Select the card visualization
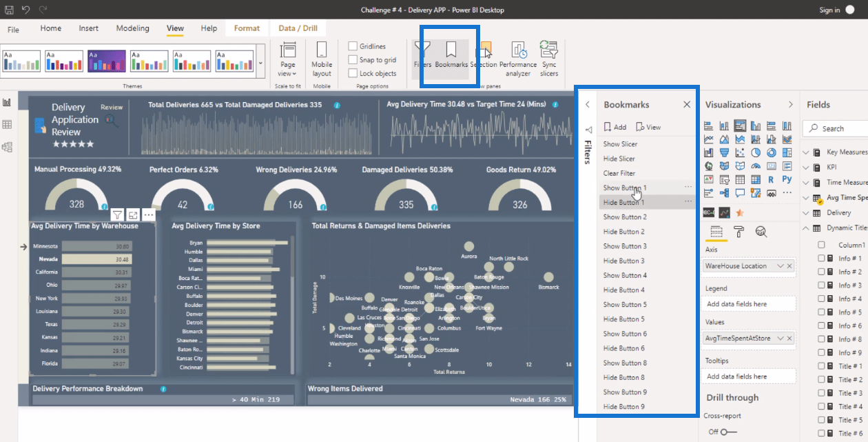This screenshot has height=442, width=868. point(772,165)
